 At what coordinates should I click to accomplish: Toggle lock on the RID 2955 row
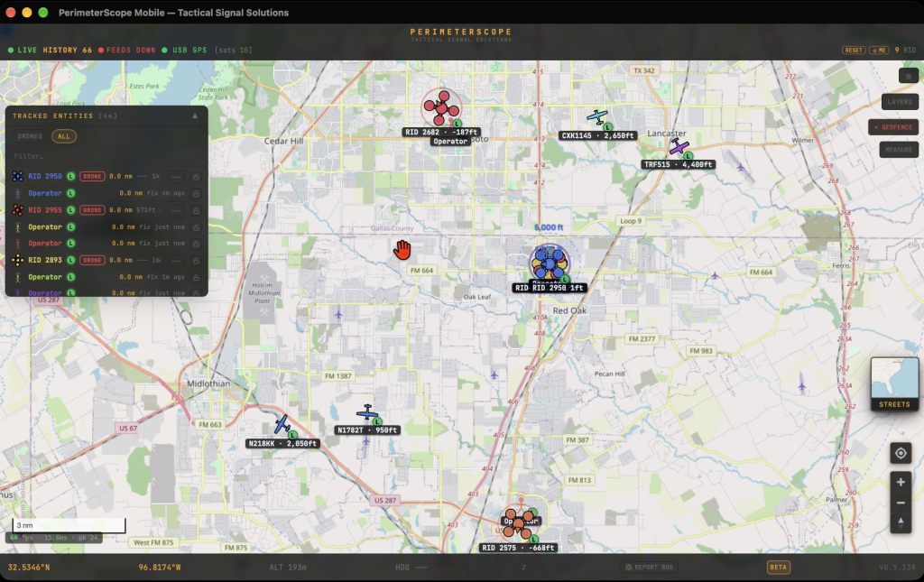[x=196, y=210]
